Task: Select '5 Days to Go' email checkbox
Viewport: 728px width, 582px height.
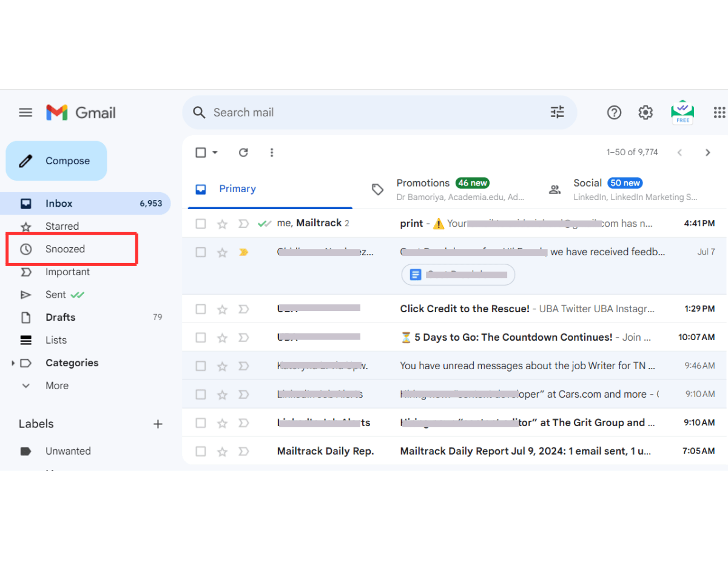Action: [x=201, y=338]
